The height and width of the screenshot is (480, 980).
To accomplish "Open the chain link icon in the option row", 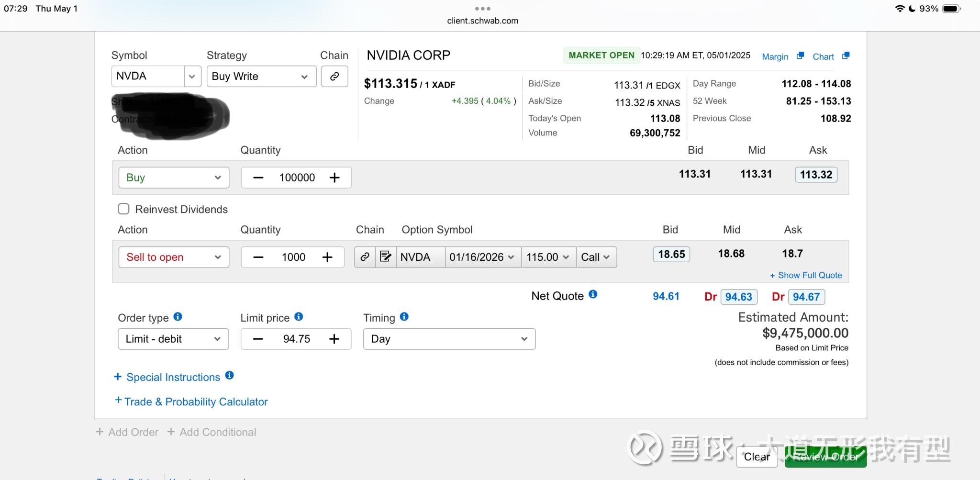I will click(x=365, y=257).
